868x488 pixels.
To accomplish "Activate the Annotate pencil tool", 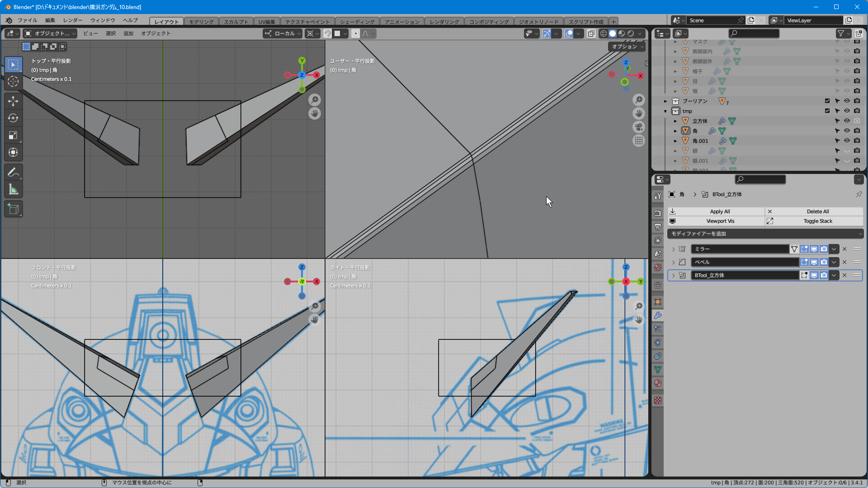I will (13, 172).
